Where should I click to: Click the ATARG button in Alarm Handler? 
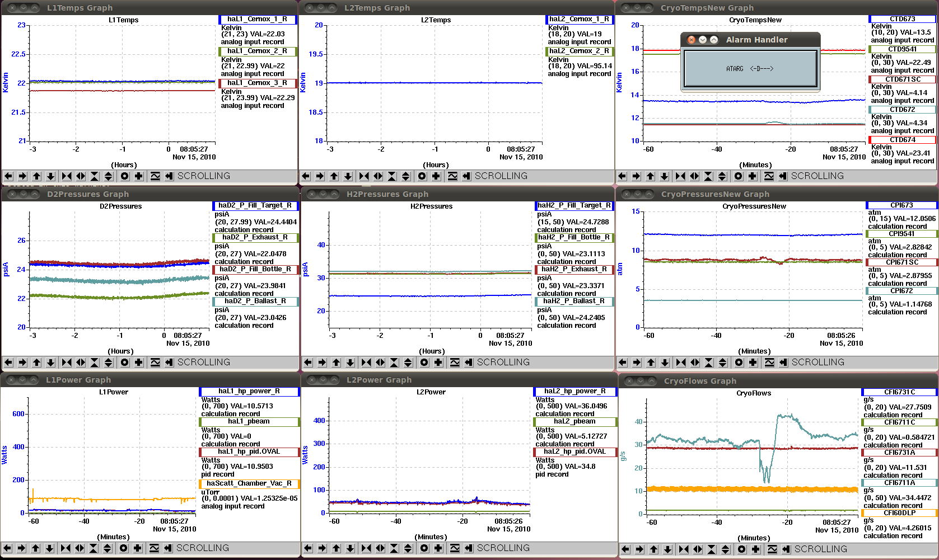[750, 69]
